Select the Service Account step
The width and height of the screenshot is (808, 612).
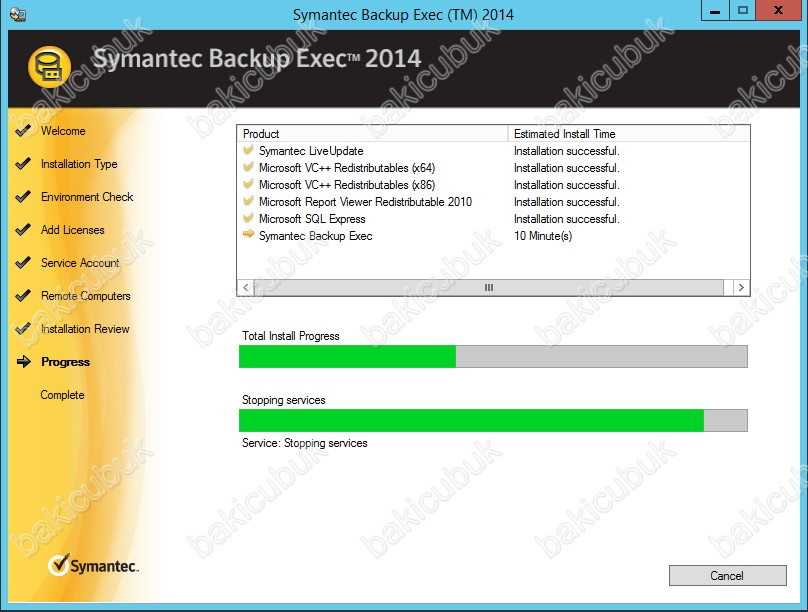80,263
